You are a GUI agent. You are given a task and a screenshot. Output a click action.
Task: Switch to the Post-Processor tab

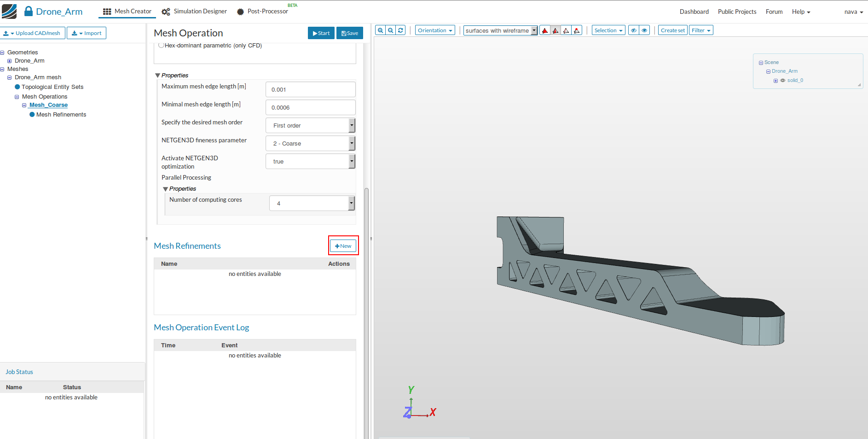click(x=263, y=12)
